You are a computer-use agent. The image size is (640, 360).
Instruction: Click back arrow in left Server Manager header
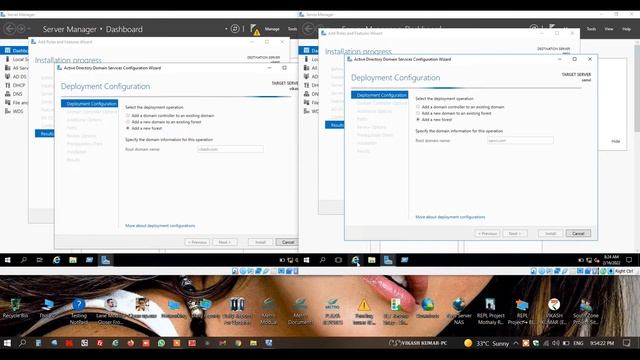pyautogui.click(x=9, y=29)
